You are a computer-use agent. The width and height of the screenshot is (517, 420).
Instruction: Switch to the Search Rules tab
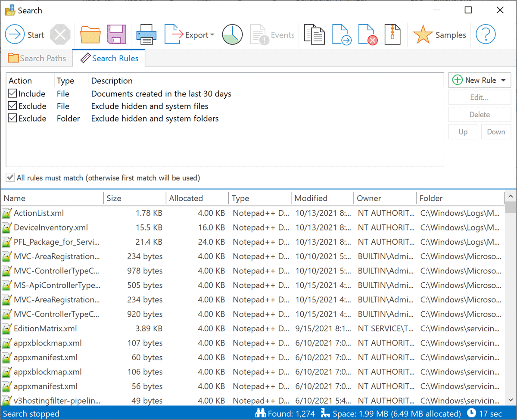click(x=109, y=58)
